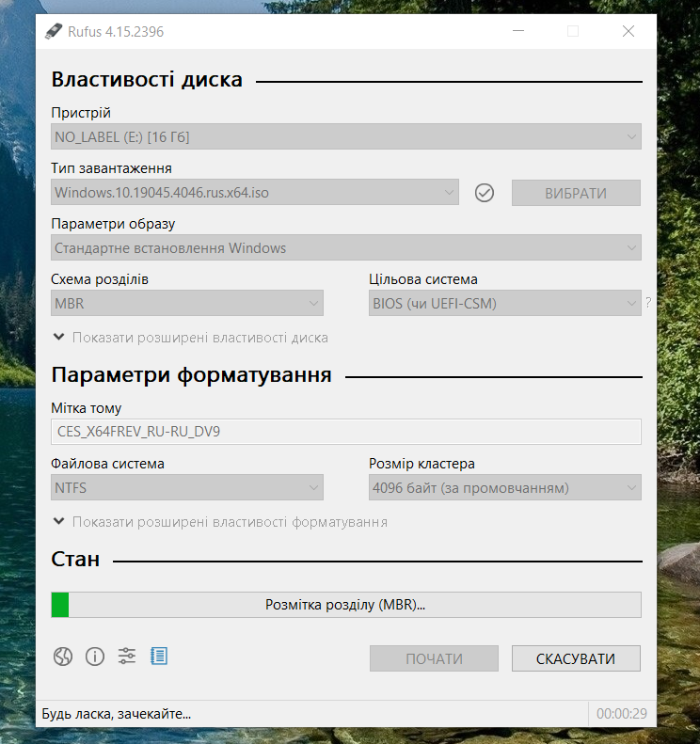Image resolution: width=700 pixels, height=744 pixels.
Task: Open the Цільова система dropdown
Action: pyautogui.click(x=505, y=303)
